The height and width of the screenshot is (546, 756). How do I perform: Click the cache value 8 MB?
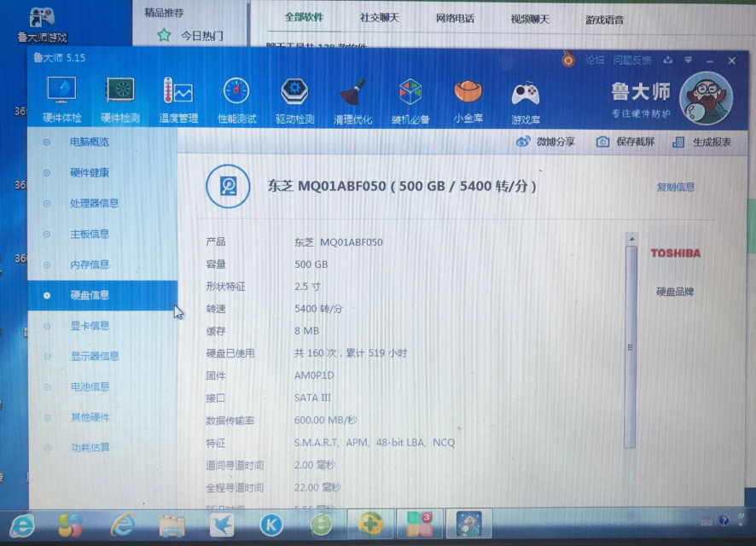306,331
